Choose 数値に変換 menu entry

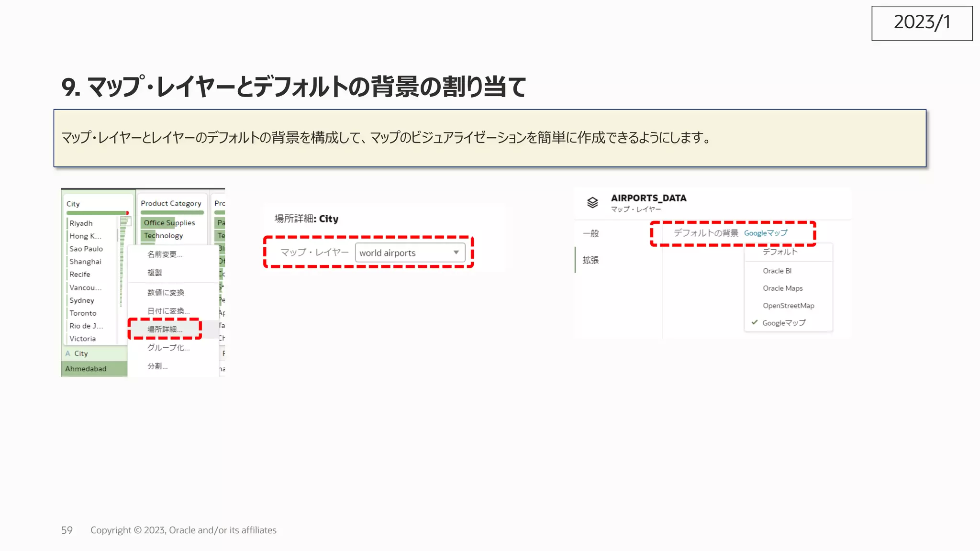coord(166,292)
